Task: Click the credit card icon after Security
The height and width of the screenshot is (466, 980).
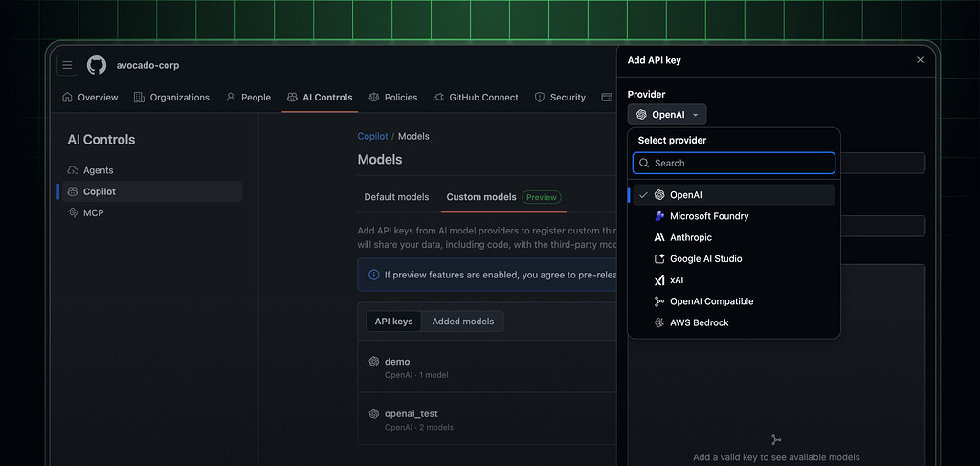Action: click(x=606, y=98)
